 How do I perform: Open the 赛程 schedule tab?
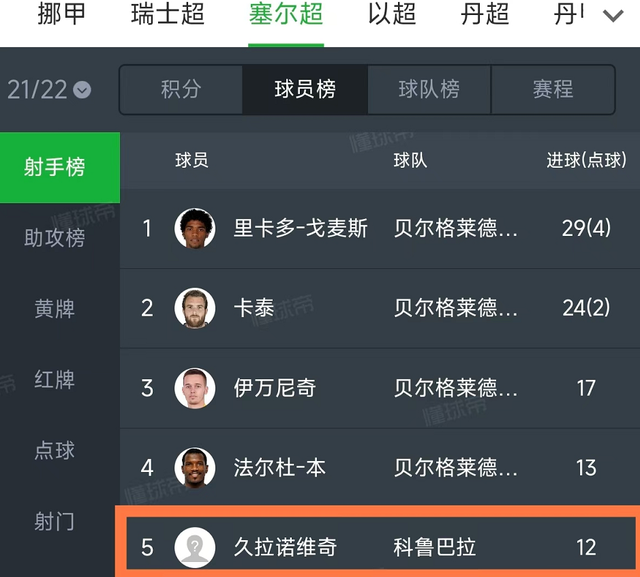coord(552,90)
